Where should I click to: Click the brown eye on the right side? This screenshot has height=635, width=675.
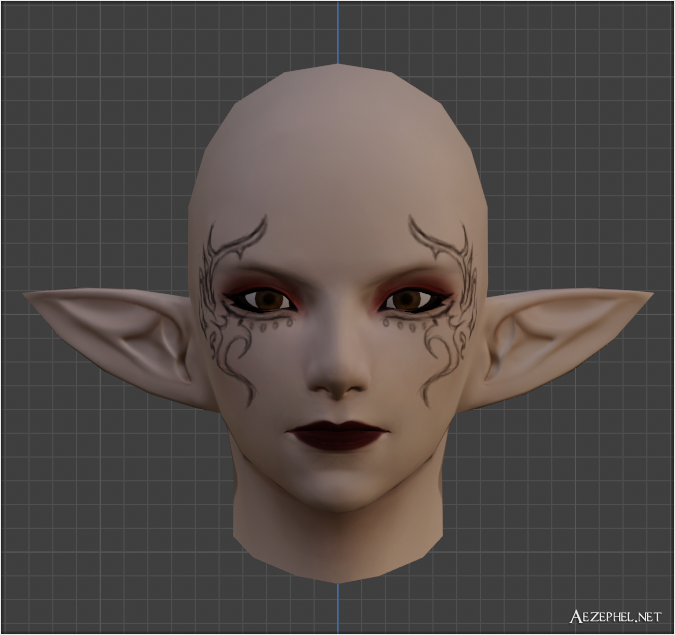404,300
